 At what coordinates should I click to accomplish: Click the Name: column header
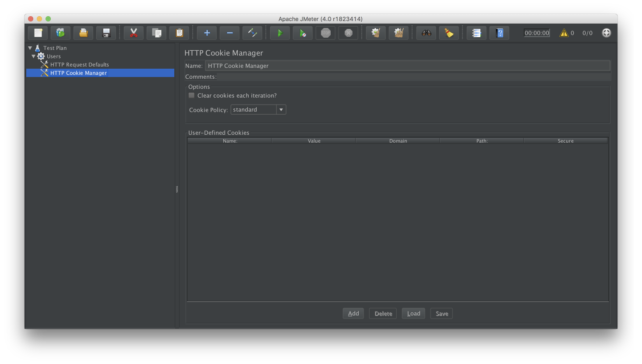[230, 141]
